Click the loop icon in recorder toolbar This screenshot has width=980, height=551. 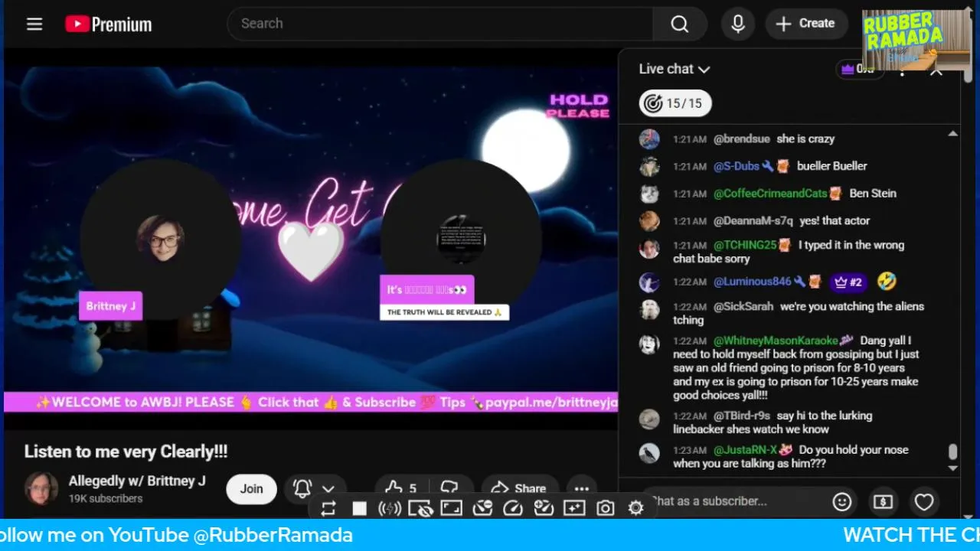[x=328, y=508]
